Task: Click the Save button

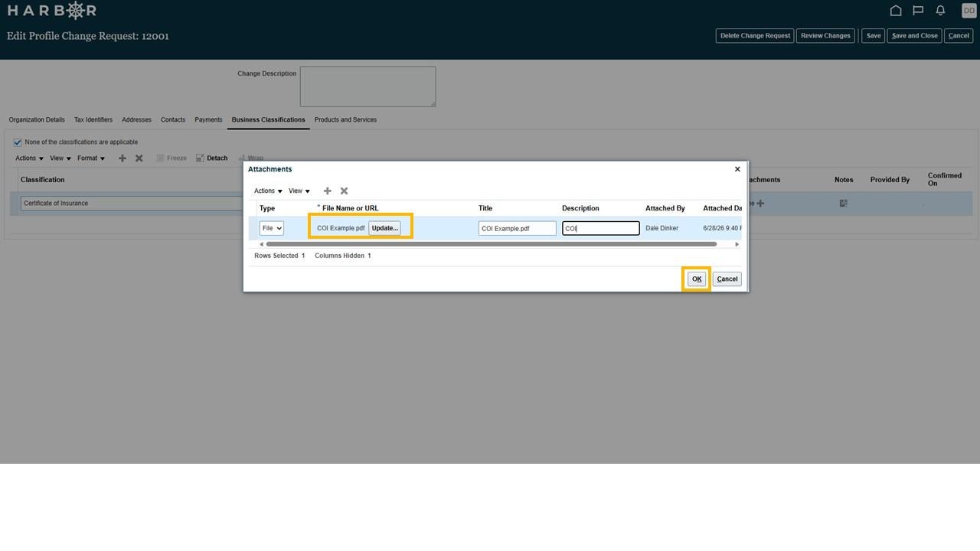Action: click(874, 36)
